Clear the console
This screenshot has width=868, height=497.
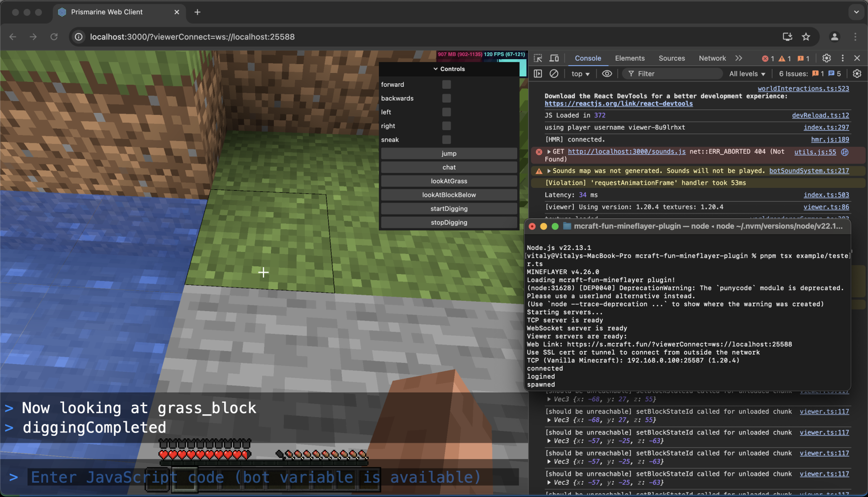554,73
